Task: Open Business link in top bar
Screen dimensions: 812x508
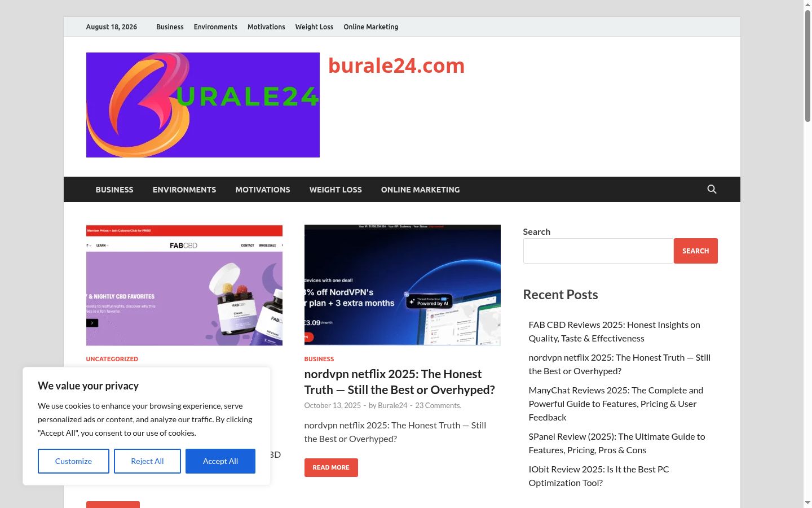Action: pos(170,27)
